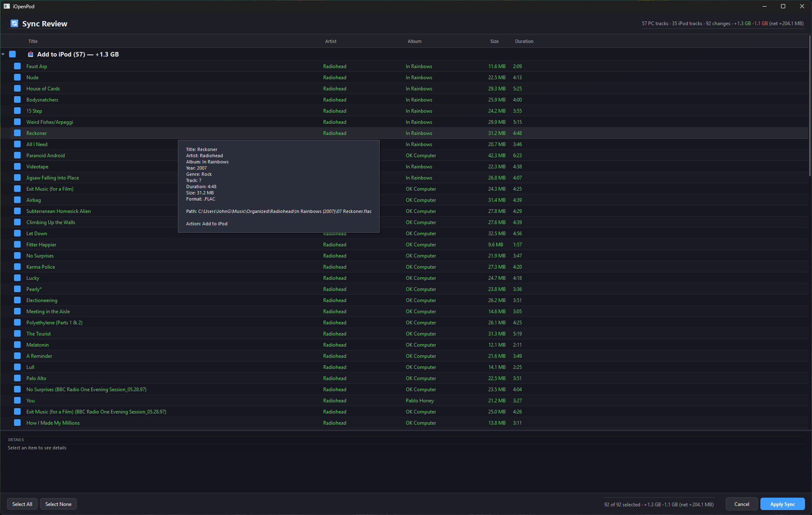This screenshot has height=515, width=812.
Task: Uncheck the Add to iPod group checkbox
Action: pyautogui.click(x=12, y=54)
